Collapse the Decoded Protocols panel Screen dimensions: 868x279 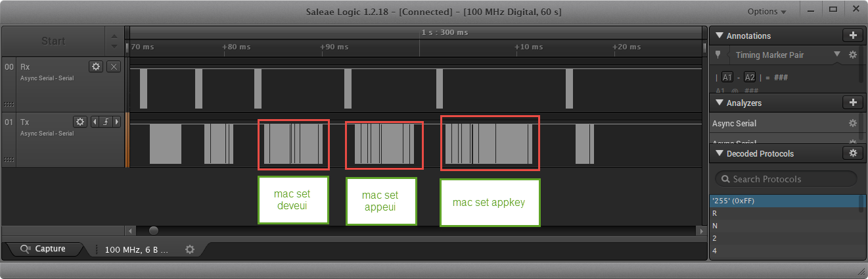click(719, 153)
